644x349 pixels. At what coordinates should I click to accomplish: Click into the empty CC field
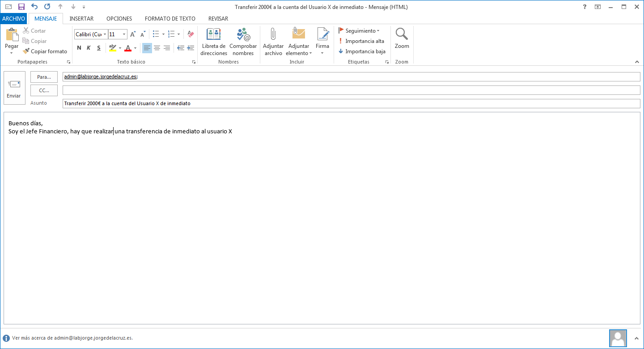click(x=351, y=90)
